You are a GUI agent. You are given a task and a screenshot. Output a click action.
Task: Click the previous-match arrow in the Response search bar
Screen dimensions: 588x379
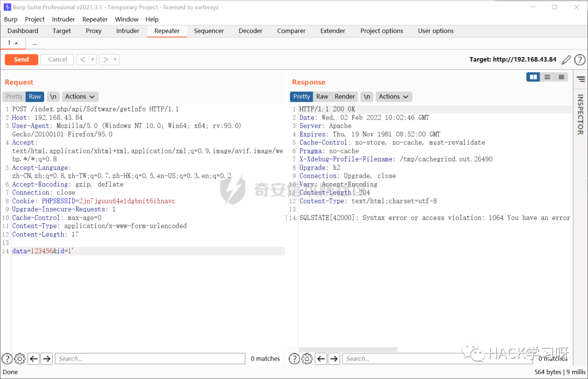pos(321,359)
